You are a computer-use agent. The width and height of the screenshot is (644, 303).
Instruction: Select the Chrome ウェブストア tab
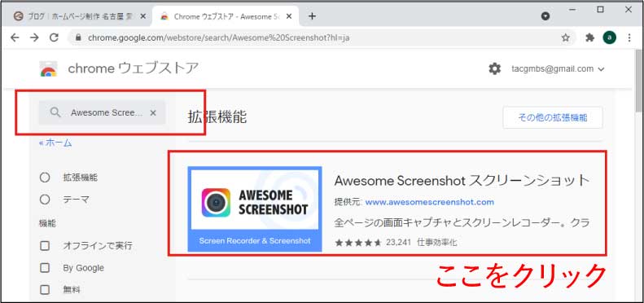click(226, 16)
